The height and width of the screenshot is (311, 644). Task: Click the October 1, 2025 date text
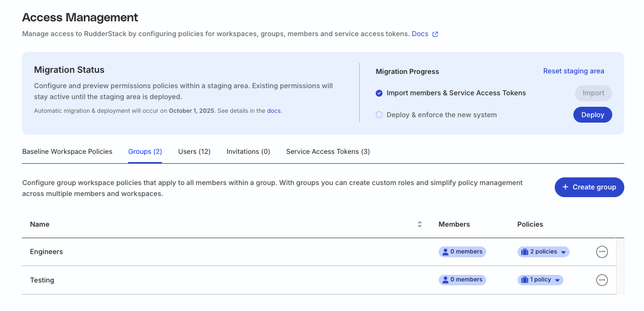(192, 111)
